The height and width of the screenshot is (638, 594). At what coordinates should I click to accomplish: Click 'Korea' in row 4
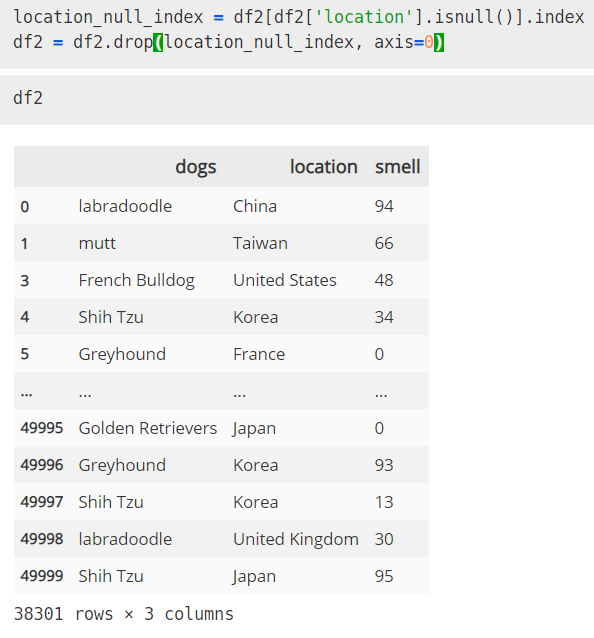[x=256, y=317]
